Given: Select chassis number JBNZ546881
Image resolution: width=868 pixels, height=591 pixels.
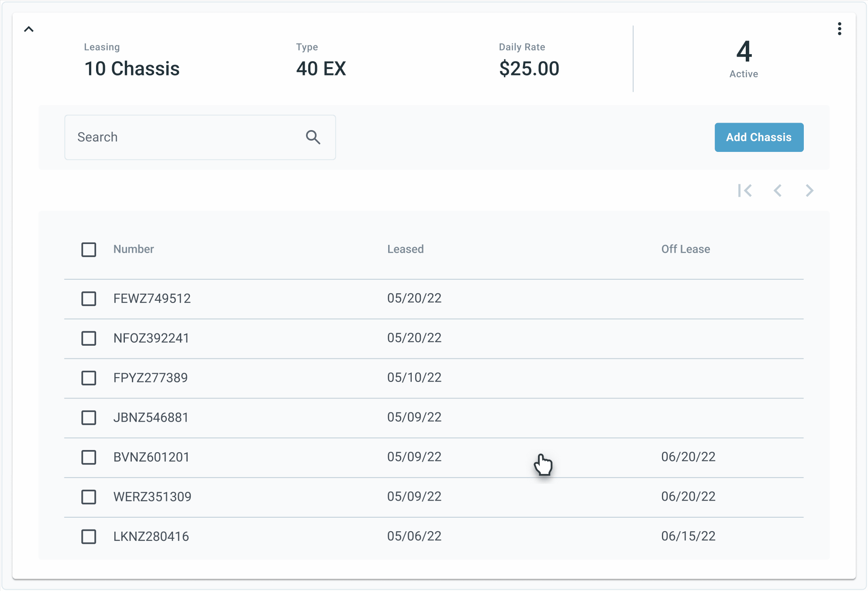Looking at the screenshot, I should point(151,418).
